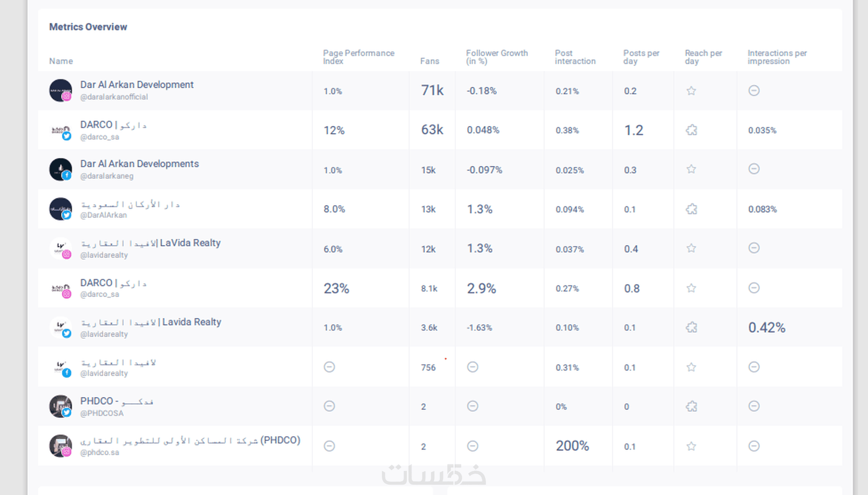Click the Page Performance Index dash icon for @PHDCOSA
The image size is (868, 495).
coord(329,406)
